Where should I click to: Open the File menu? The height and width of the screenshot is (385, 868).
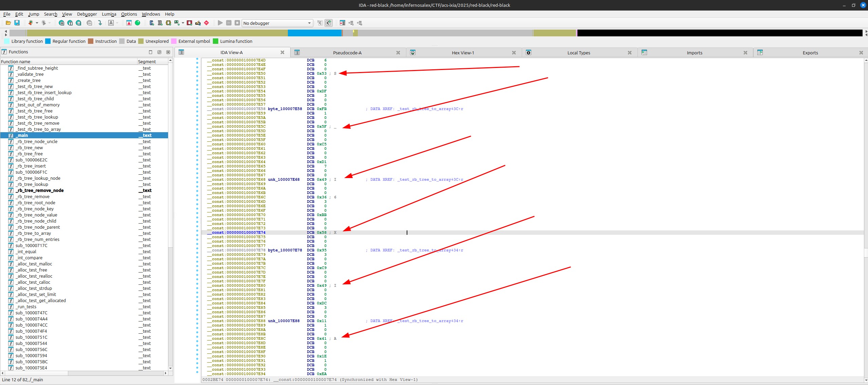[7, 14]
